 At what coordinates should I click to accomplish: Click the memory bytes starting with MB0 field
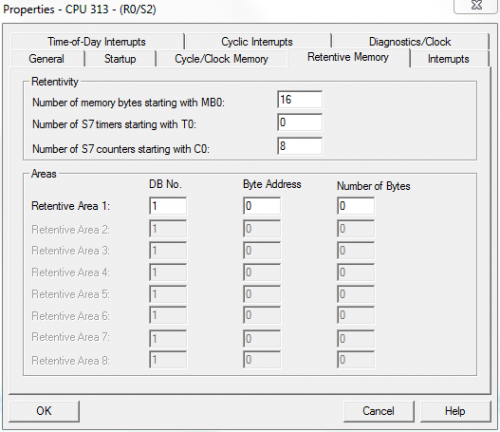tap(300, 99)
